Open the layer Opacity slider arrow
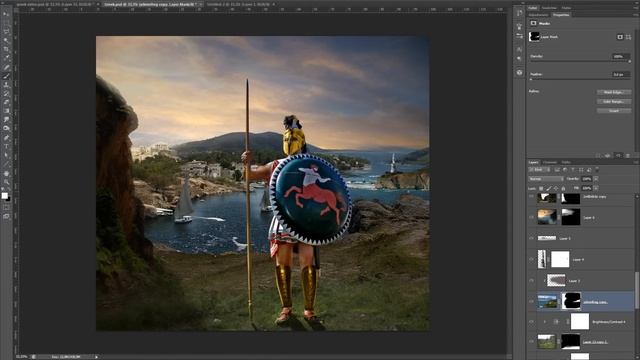 (596, 179)
